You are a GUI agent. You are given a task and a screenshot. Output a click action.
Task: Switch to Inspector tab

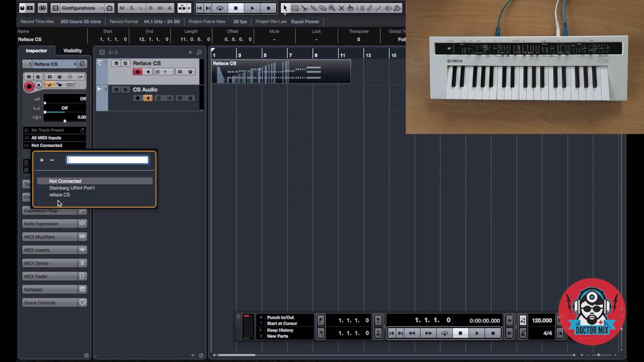coord(36,50)
